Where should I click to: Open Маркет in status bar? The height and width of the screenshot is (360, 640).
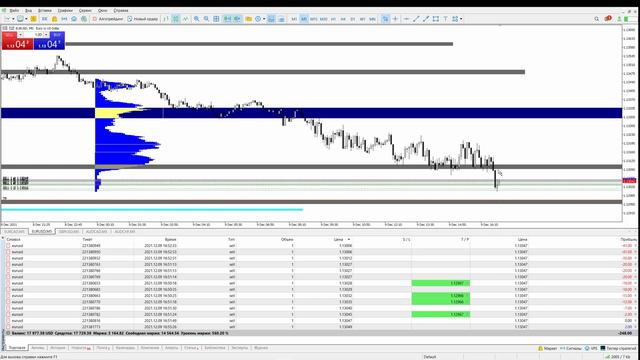click(547, 348)
